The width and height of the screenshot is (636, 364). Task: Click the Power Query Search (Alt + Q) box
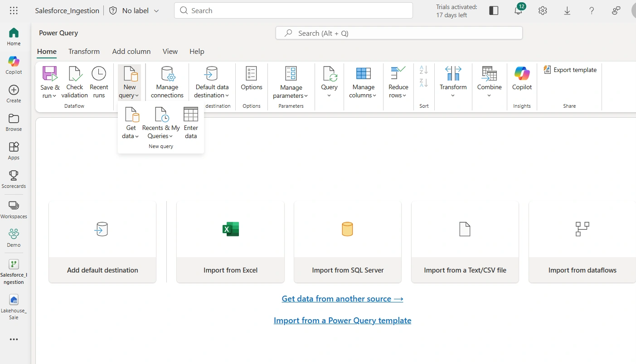(399, 33)
